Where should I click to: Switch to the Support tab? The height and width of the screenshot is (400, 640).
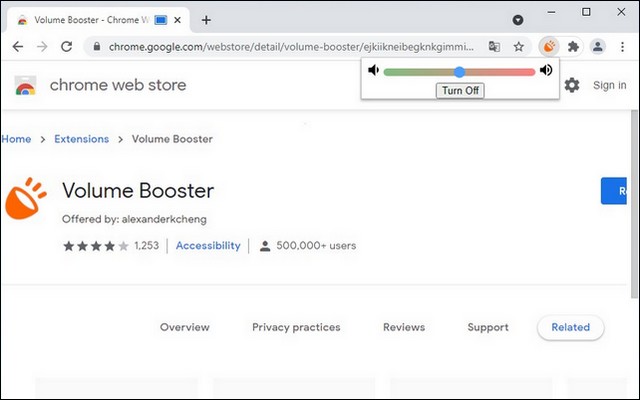488,327
